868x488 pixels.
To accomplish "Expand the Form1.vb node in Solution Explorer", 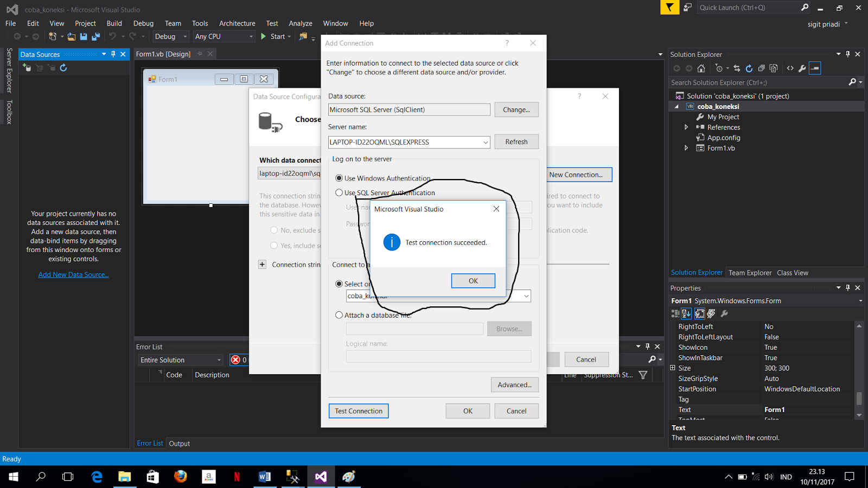I will [x=686, y=148].
